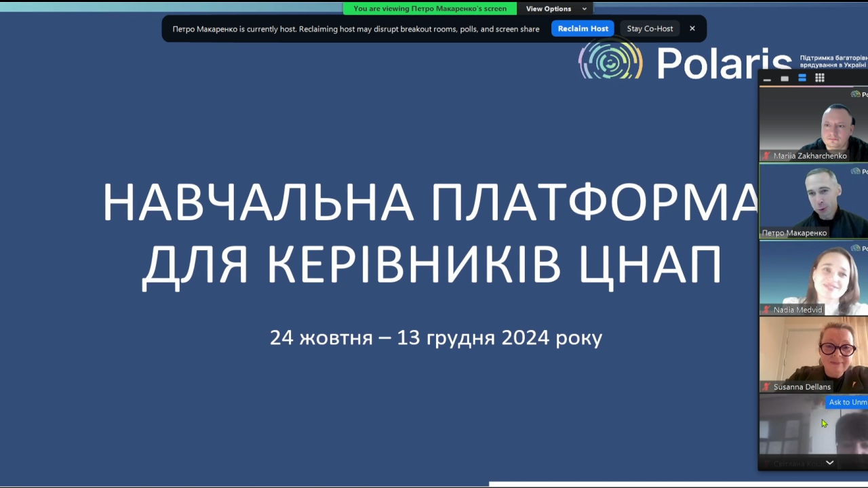Click muted mic icon beside Nadia Medvid
This screenshot has height=488, width=868.
(x=767, y=310)
